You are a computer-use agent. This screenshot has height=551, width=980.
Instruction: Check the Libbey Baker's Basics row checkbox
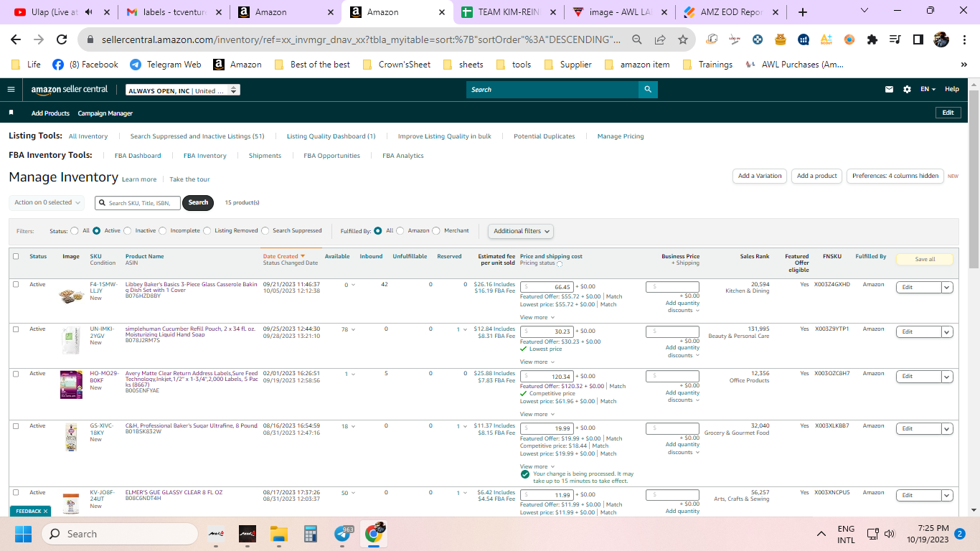pos(16,284)
